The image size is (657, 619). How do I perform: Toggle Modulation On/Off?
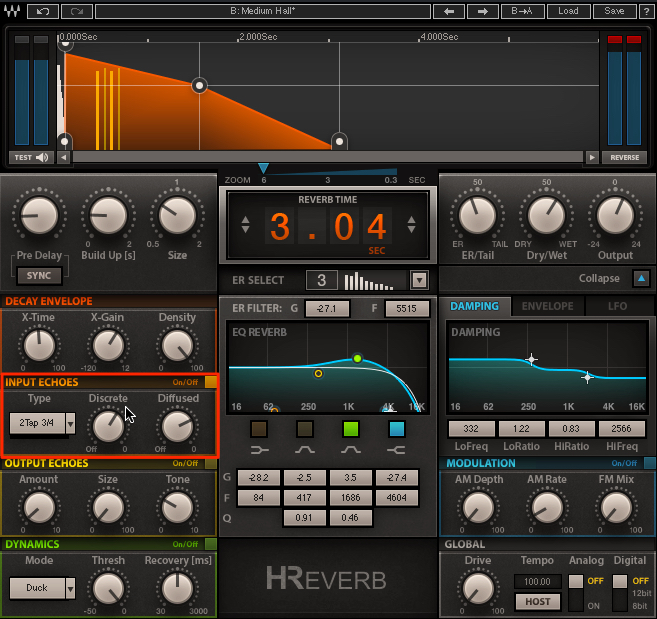click(x=649, y=463)
